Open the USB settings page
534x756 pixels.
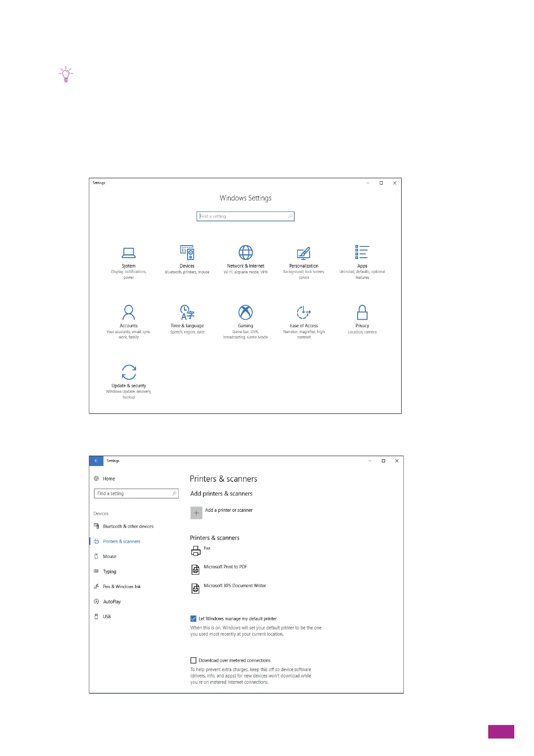(x=102, y=616)
